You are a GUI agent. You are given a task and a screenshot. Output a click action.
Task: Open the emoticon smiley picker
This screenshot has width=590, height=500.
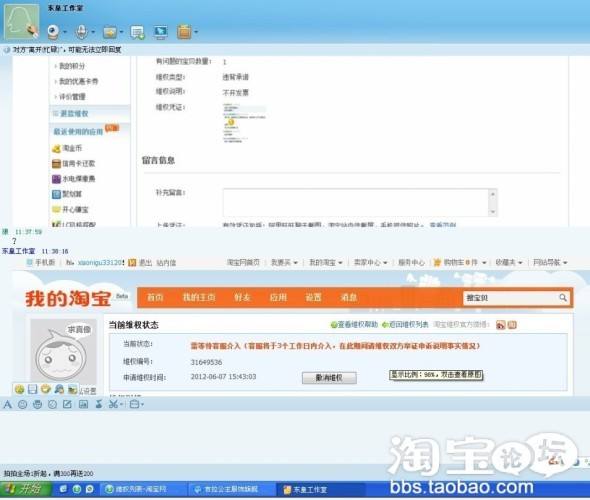(23, 404)
